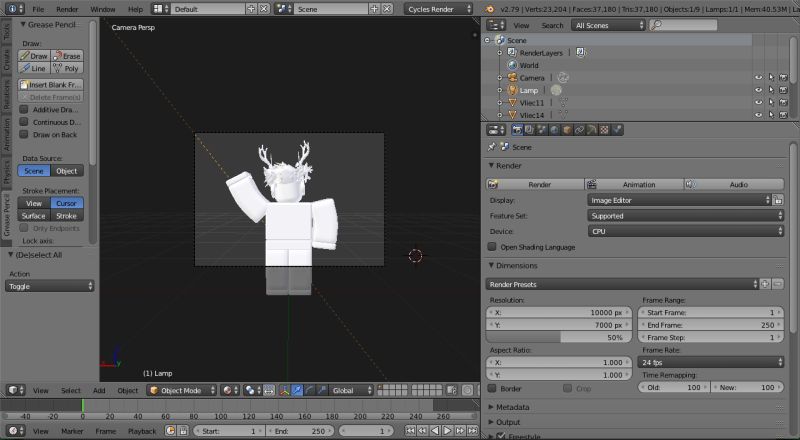Open the Marker menu in the timeline

click(x=72, y=431)
